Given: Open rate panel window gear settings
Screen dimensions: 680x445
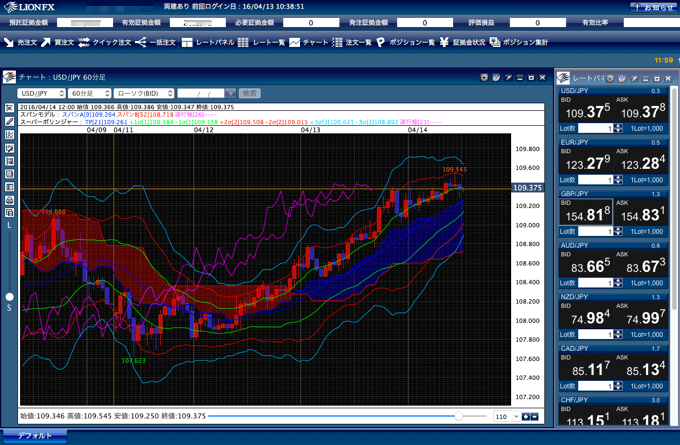Looking at the screenshot, I should click(610, 78).
